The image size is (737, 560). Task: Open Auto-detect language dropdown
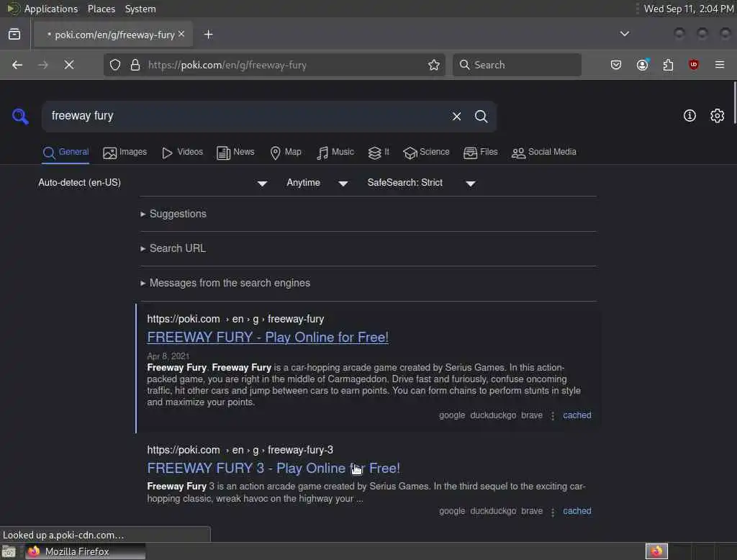[153, 183]
